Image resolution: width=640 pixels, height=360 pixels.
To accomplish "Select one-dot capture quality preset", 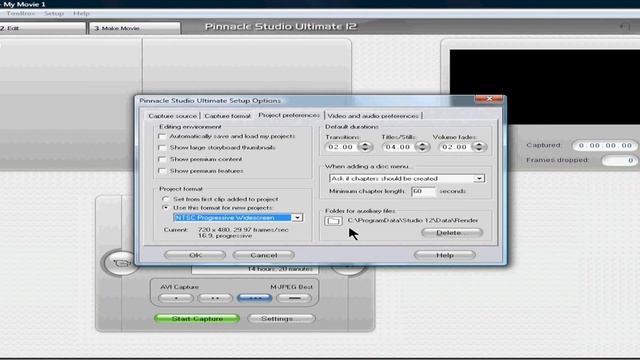I will (x=176, y=298).
